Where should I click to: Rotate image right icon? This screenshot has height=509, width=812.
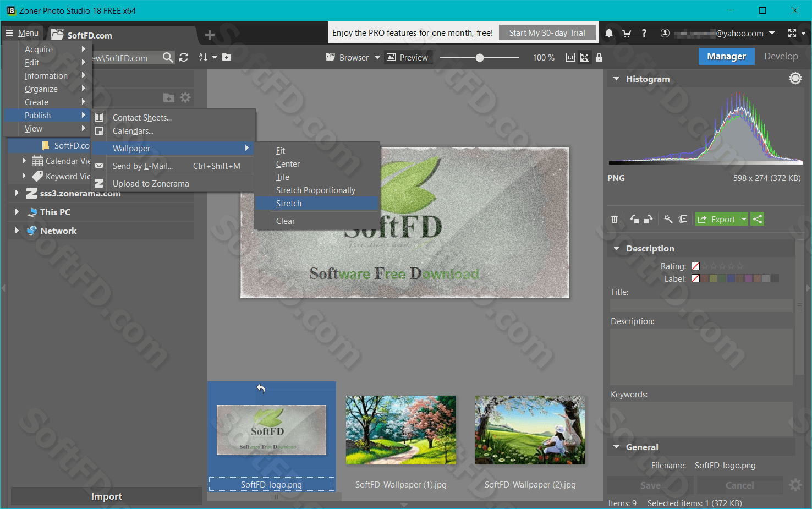click(648, 219)
